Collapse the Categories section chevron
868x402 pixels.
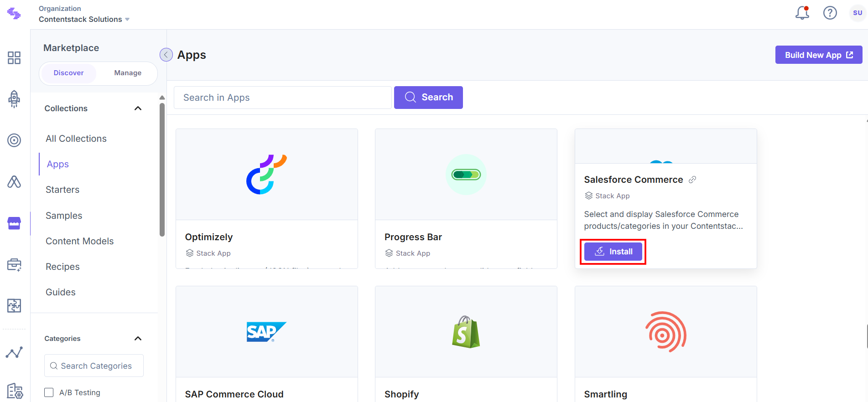tap(138, 338)
